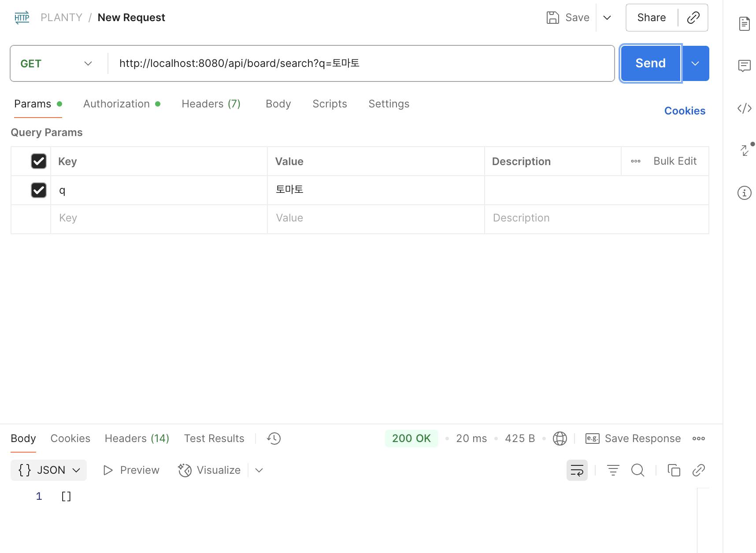Image resolution: width=756 pixels, height=553 pixels.
Task: Switch to Params tab
Action: pyautogui.click(x=38, y=104)
